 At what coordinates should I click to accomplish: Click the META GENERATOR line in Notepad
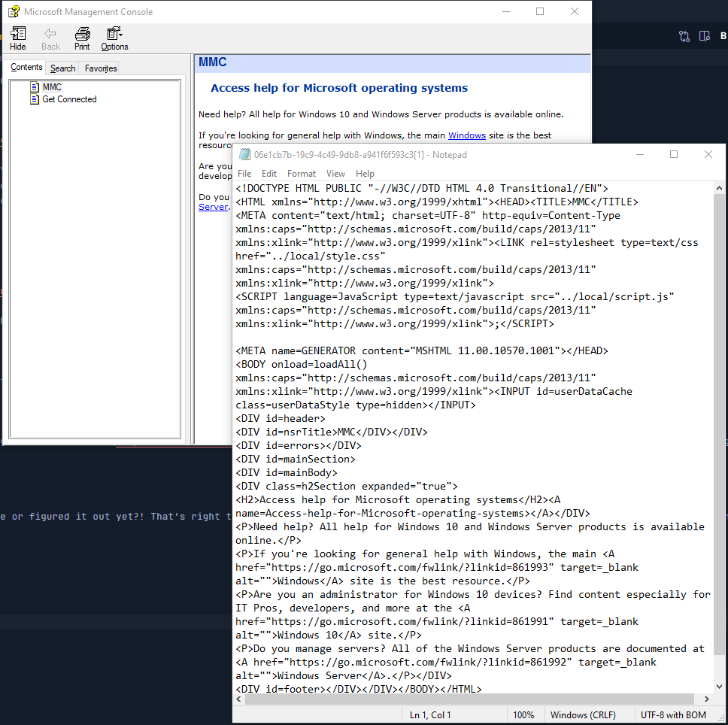click(x=422, y=350)
